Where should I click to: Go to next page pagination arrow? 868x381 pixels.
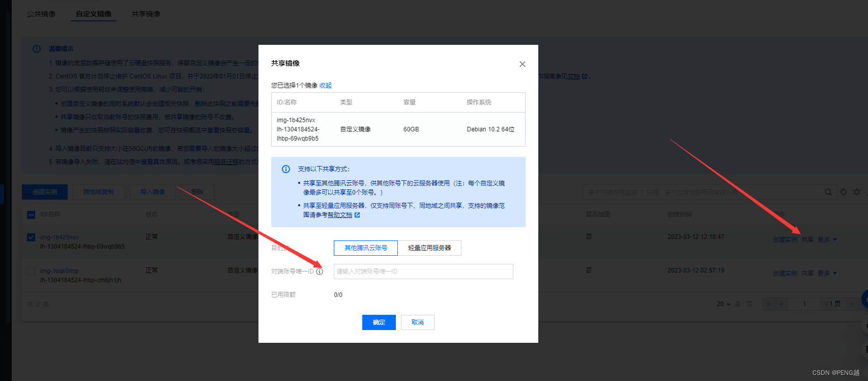[x=852, y=304]
